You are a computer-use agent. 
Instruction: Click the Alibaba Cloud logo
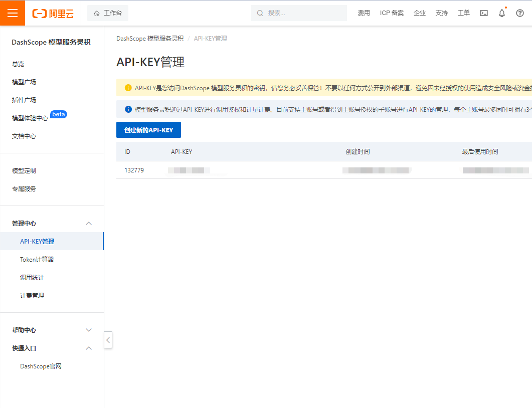point(53,14)
